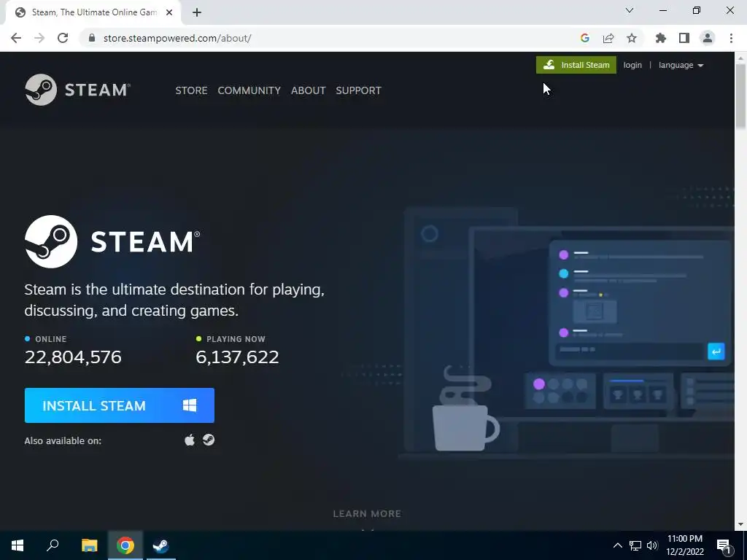747x560 pixels.
Task: Open the network tray icon
Action: click(x=635, y=545)
